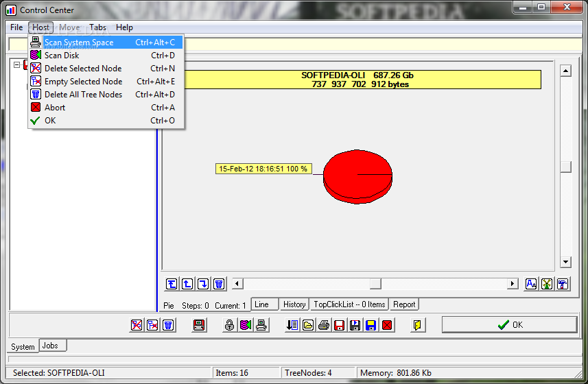Open the Report tab

[404, 304]
